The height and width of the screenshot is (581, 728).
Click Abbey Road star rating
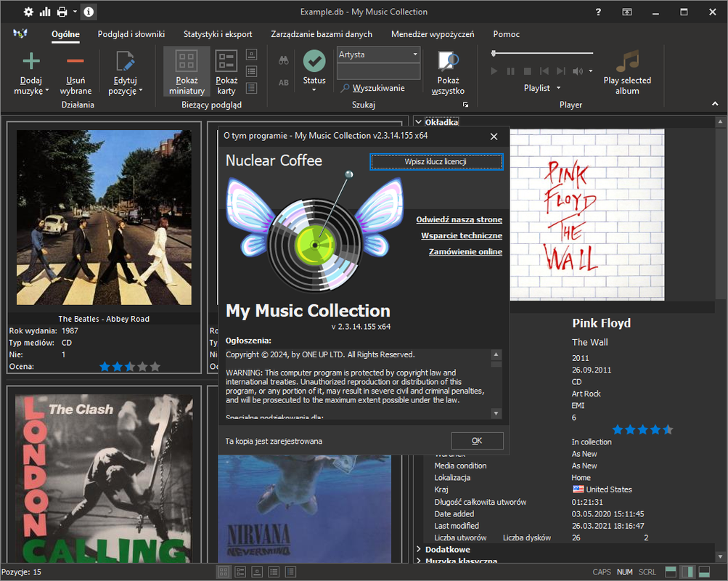pos(130,367)
